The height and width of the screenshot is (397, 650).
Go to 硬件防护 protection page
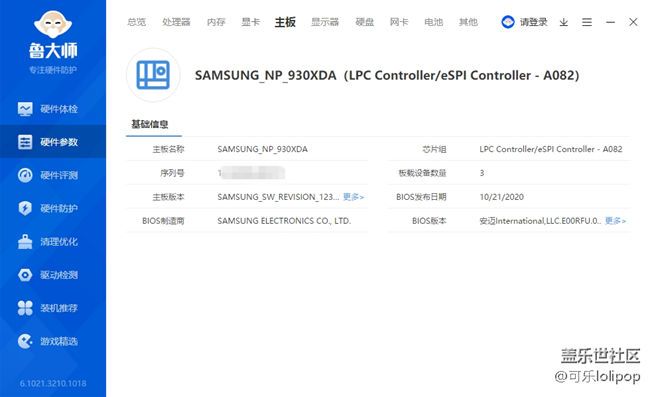(53, 208)
